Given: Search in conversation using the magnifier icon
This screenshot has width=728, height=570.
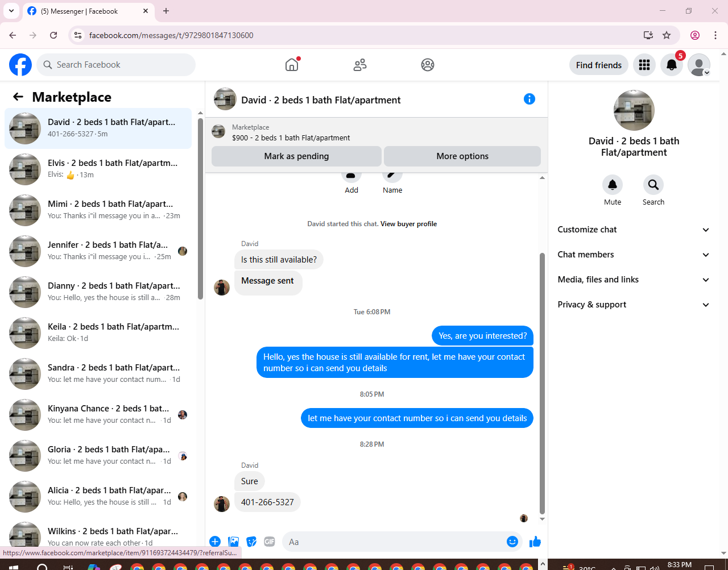Looking at the screenshot, I should point(653,185).
